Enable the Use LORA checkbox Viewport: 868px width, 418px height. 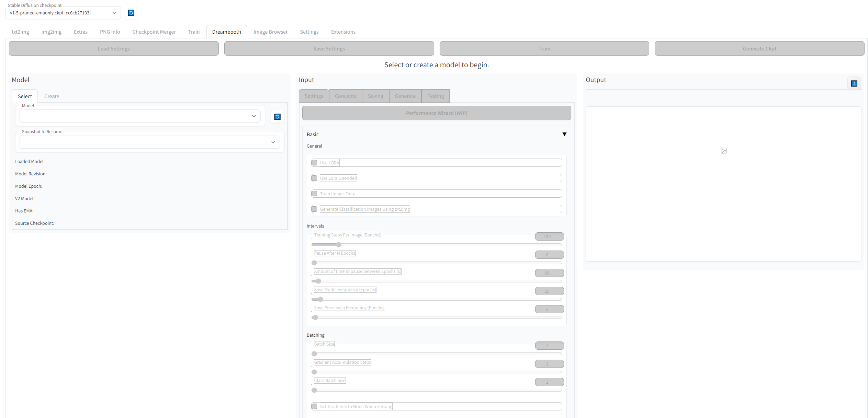[x=314, y=163]
